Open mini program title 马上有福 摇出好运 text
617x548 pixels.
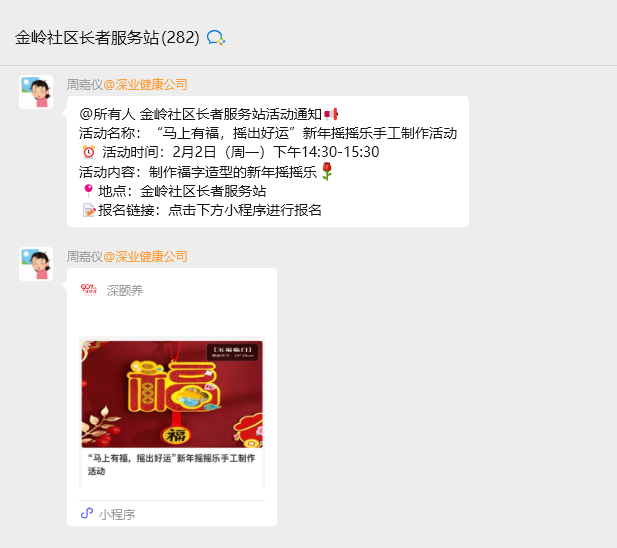tap(171, 464)
